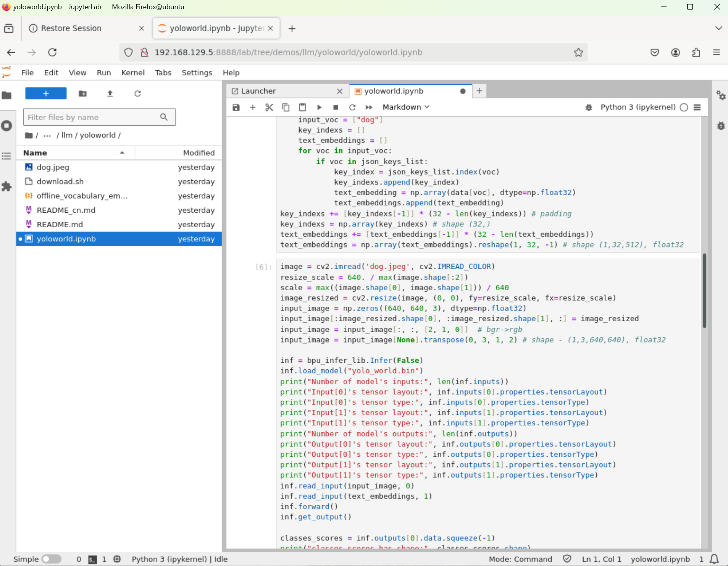Open the Extension Manager sidebar puzzle icon
The image size is (728, 566).
(6, 186)
